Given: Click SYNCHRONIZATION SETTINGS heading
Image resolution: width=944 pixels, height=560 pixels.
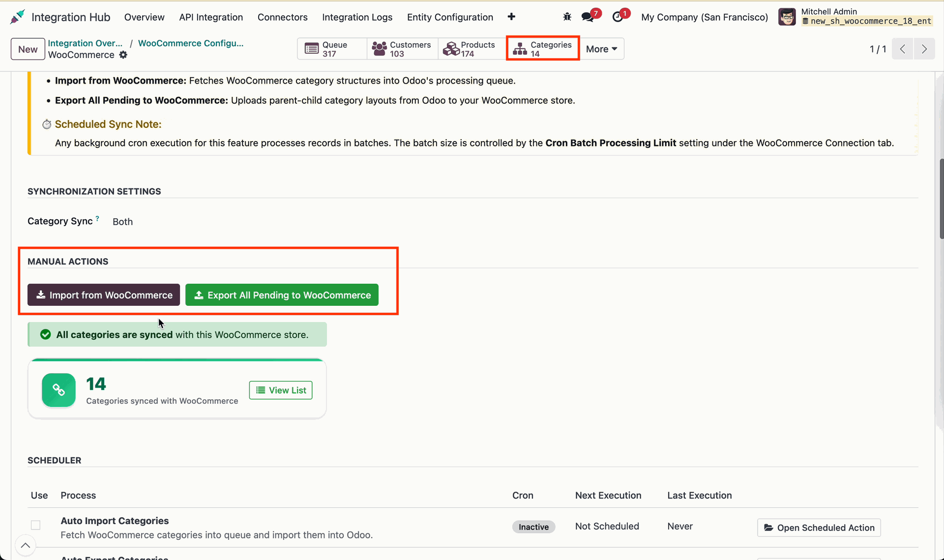Looking at the screenshot, I should [x=94, y=192].
